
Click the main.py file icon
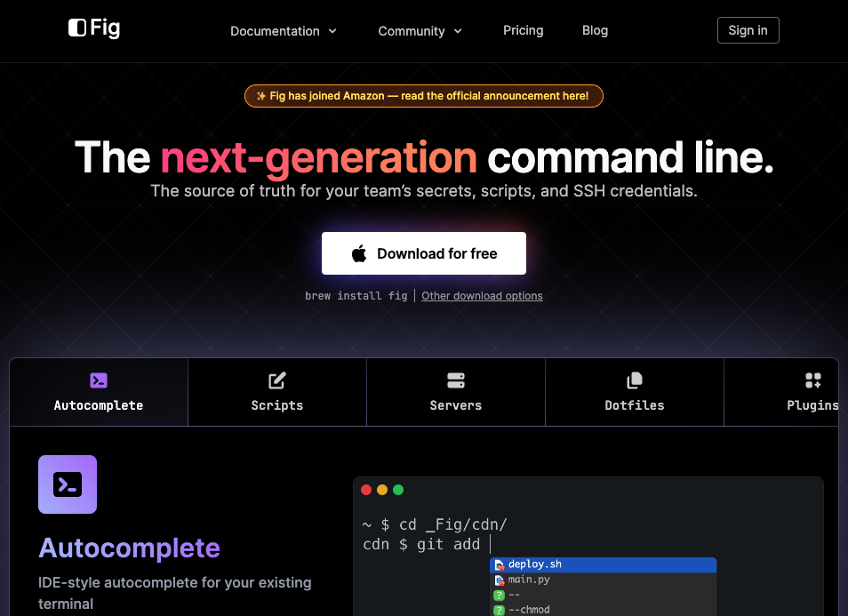coord(500,580)
